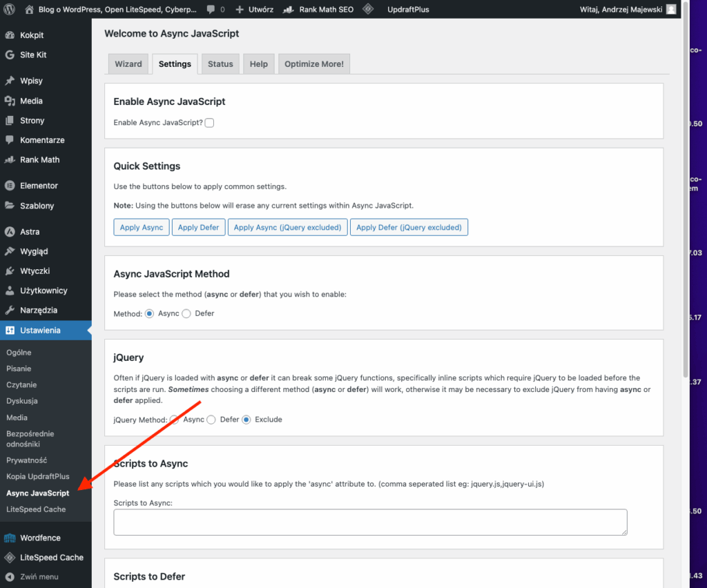The image size is (707, 588).
Task: Click Apply Defer (jQuery excluded) button
Action: click(409, 228)
